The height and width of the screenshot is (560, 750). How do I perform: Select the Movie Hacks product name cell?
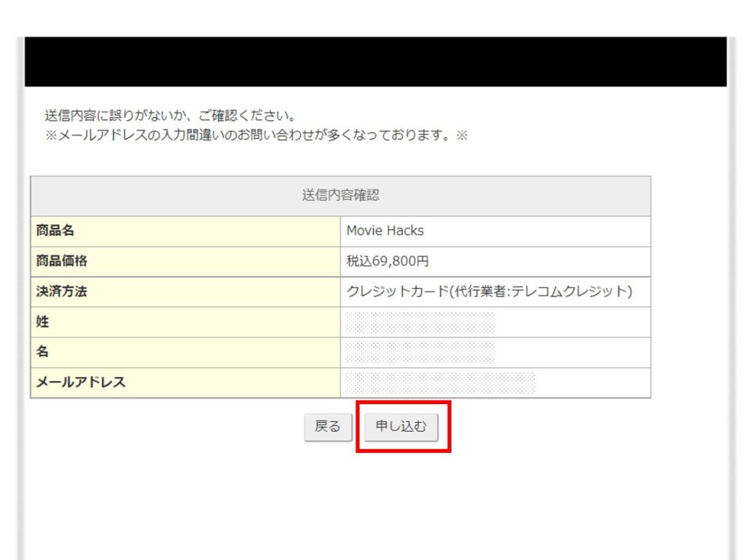pos(496,231)
